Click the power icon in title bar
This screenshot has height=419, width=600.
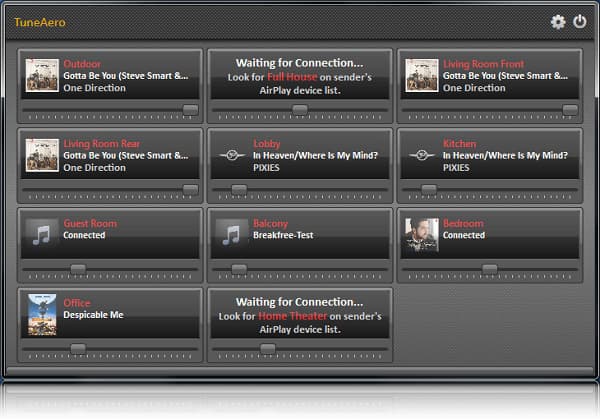(579, 22)
